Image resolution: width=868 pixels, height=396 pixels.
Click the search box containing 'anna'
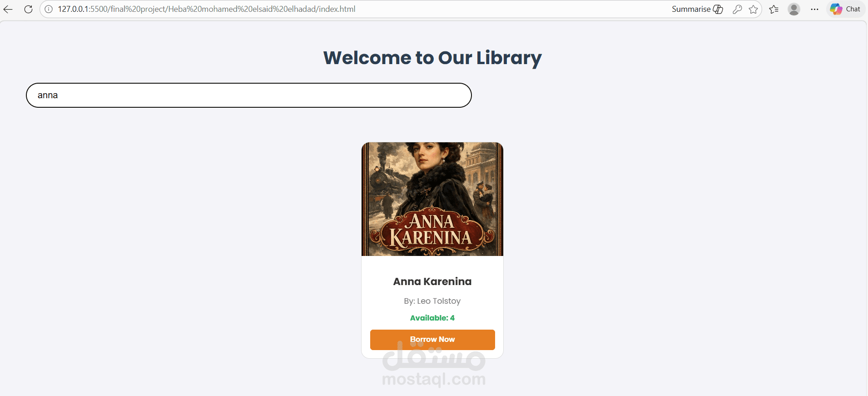[x=249, y=95]
